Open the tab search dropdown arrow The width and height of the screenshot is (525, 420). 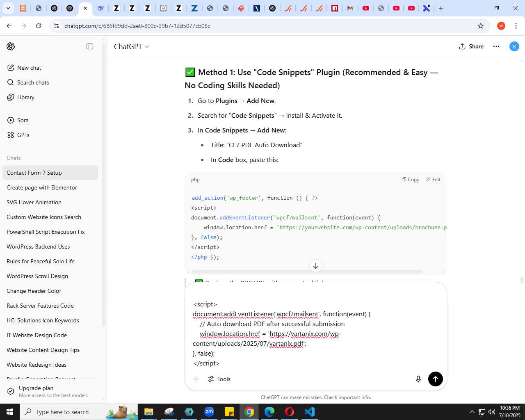point(8,8)
